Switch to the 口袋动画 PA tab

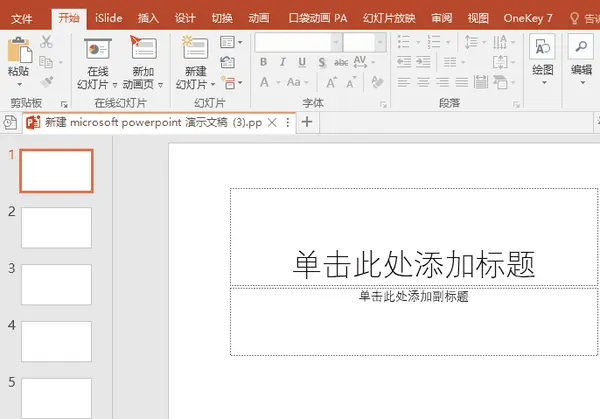coord(318,18)
